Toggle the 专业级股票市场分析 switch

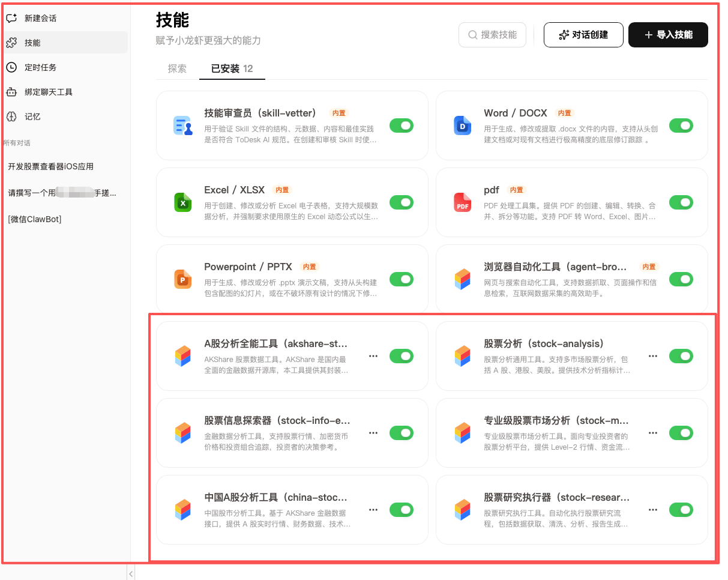(x=681, y=433)
